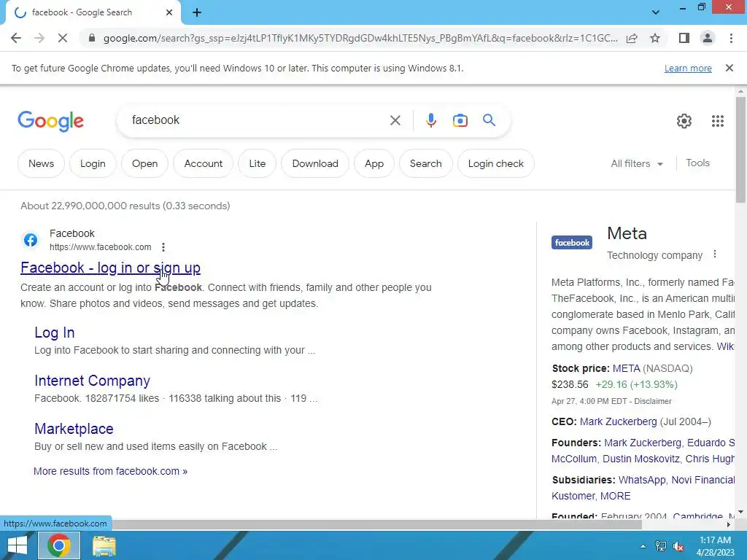The image size is (747, 560).
Task: Open the Mark Zuckerberg CEO link
Action: [x=619, y=421]
